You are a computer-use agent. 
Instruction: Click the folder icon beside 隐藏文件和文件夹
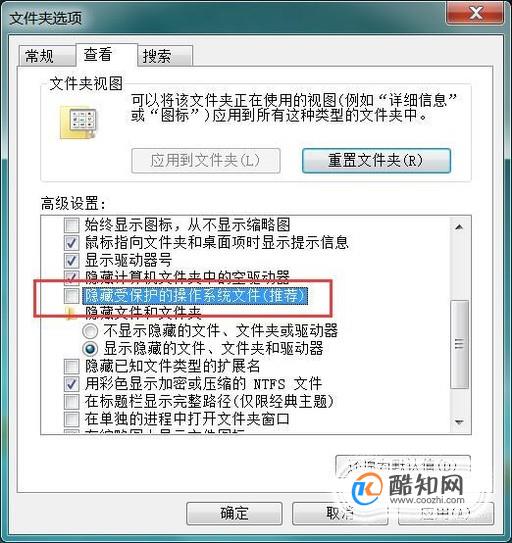[x=71, y=313]
